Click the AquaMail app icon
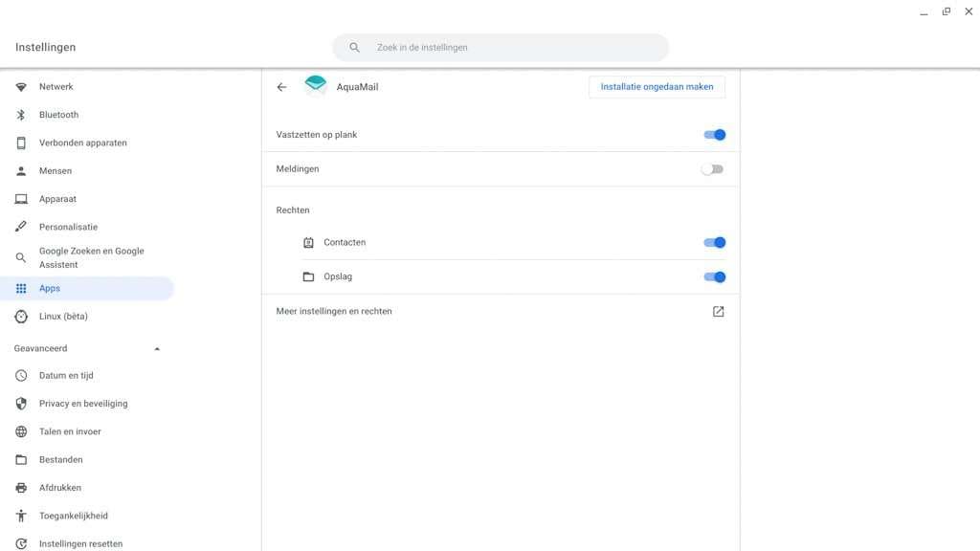The width and height of the screenshot is (980, 551). click(x=316, y=86)
